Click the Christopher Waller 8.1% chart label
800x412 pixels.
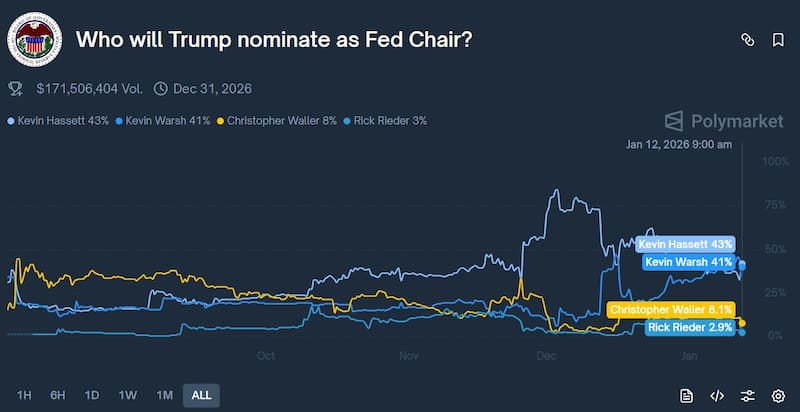(x=671, y=310)
